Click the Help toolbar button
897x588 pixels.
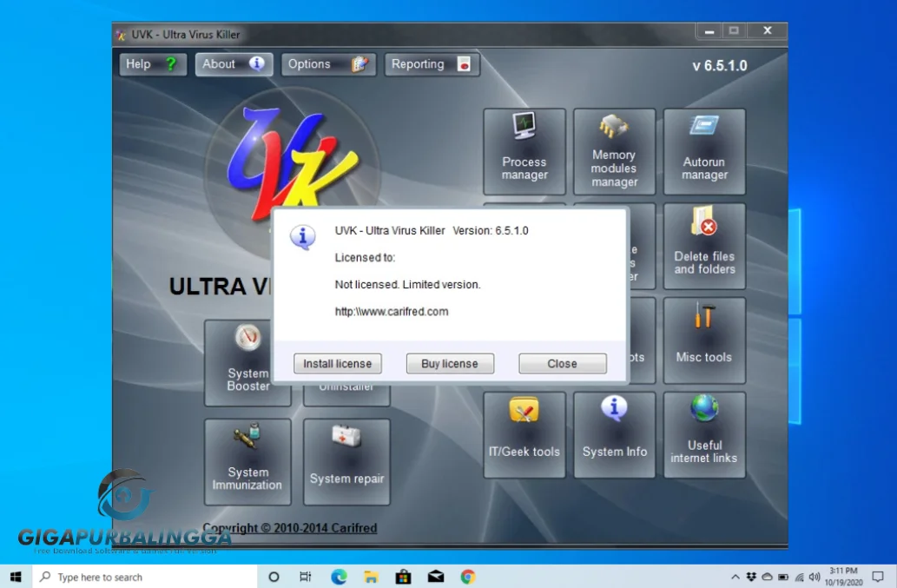coord(153,64)
